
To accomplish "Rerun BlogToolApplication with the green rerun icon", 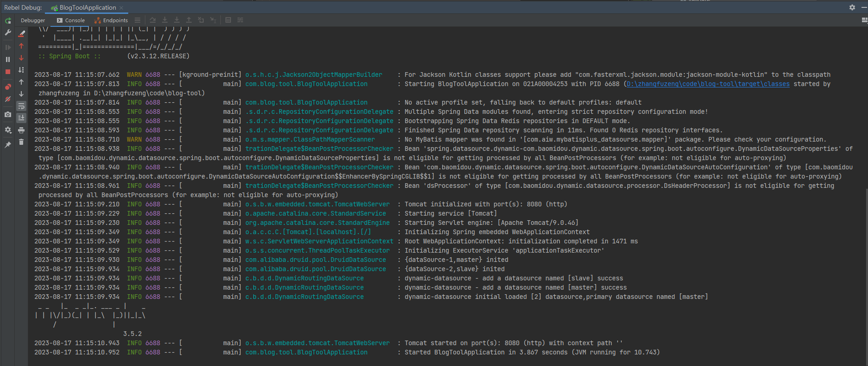I will point(8,21).
